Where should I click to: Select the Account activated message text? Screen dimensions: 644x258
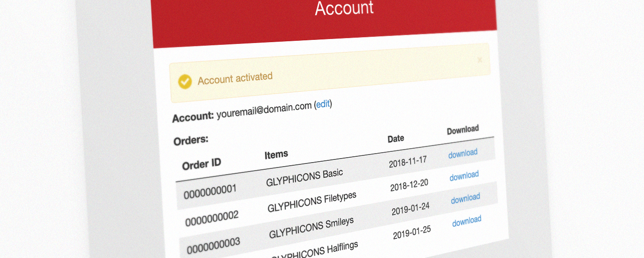click(x=235, y=78)
